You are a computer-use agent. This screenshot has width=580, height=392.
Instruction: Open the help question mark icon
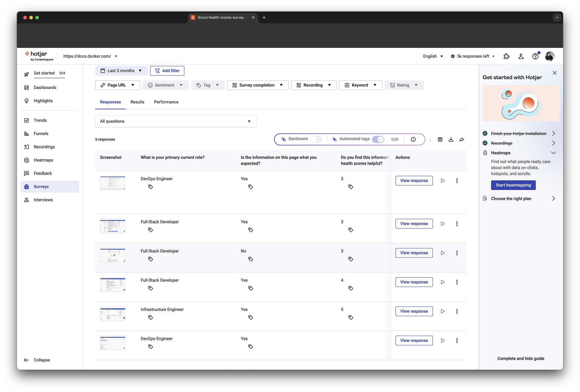(x=535, y=56)
